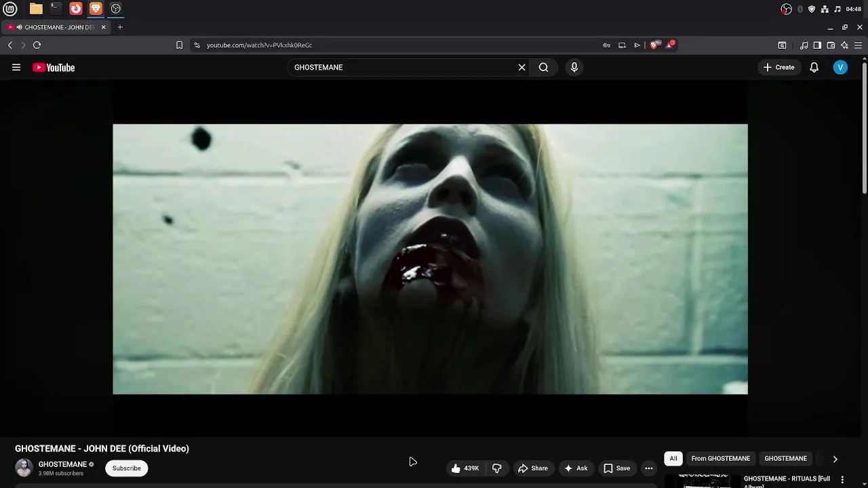Go back to the previous page
The width and height of the screenshot is (868, 488).
[10, 45]
